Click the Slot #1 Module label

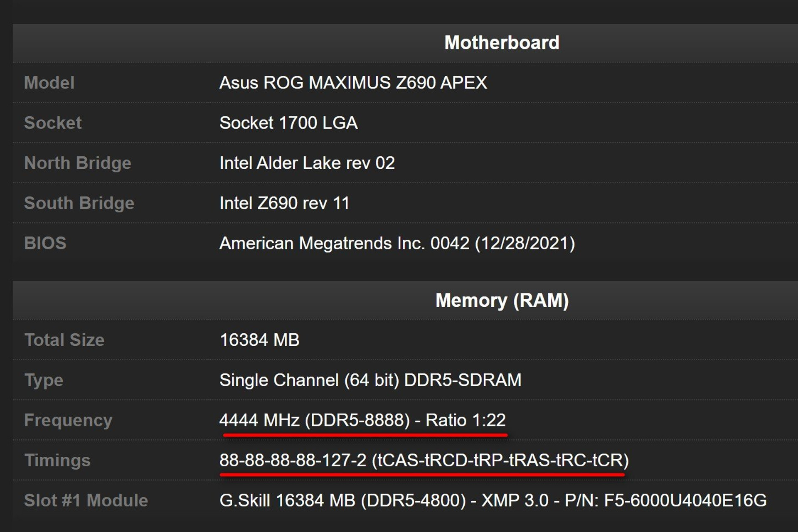click(86, 500)
